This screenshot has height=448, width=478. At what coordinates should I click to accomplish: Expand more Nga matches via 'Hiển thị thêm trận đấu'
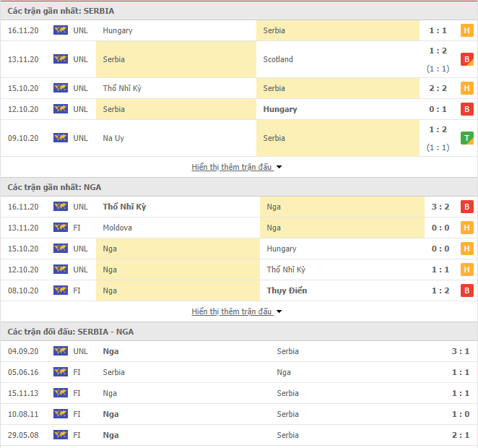point(232,311)
